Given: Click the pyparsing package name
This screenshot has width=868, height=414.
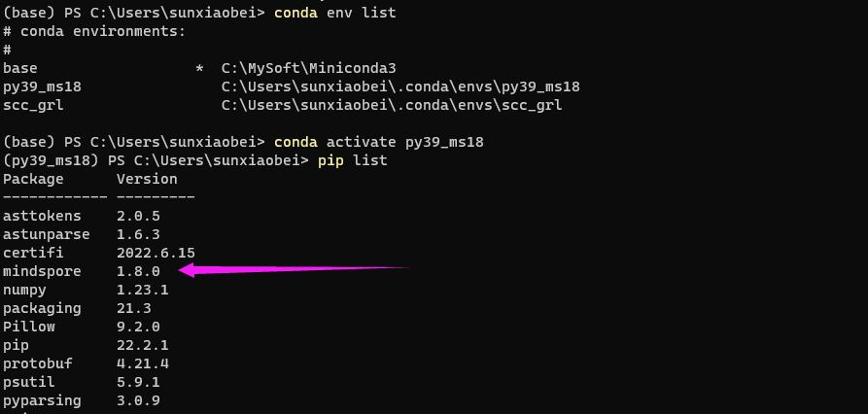Looking at the screenshot, I should point(42,400).
